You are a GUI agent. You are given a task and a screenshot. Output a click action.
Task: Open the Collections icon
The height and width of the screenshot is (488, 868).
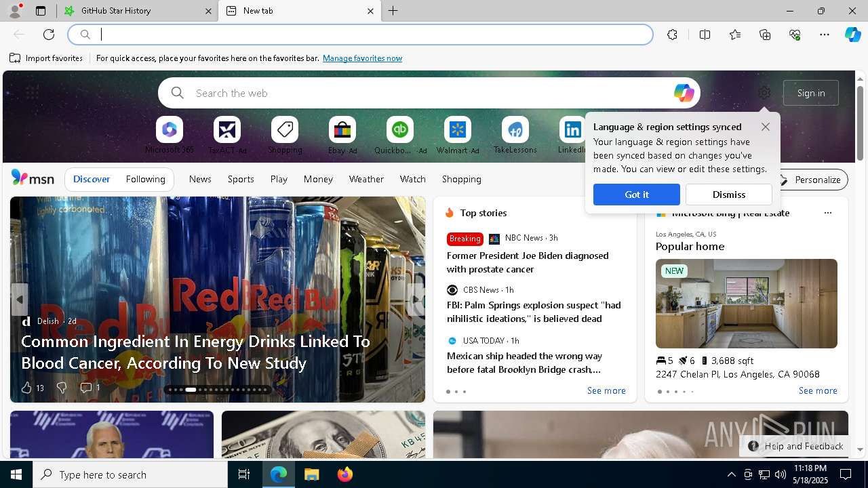coord(765,35)
